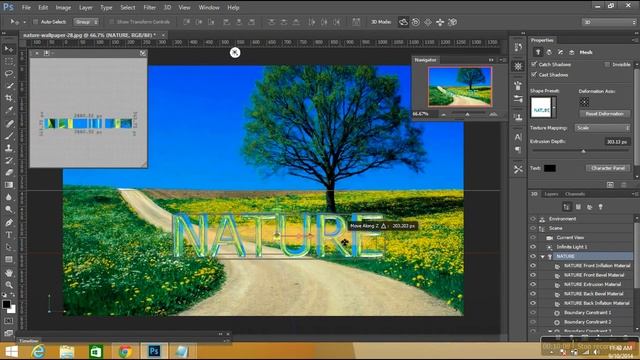Filter 3D panel by lights
This screenshot has width=640, height=360.
coord(600,207)
